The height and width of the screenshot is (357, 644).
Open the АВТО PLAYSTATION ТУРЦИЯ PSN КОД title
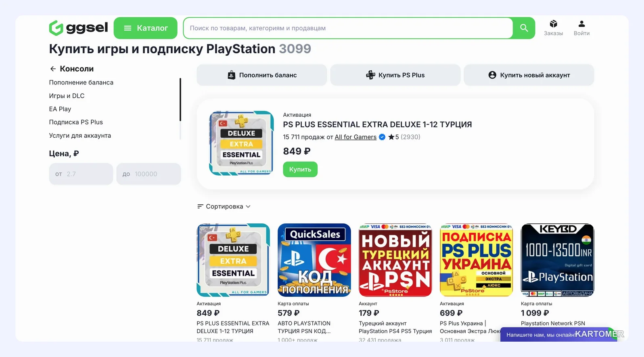click(304, 327)
